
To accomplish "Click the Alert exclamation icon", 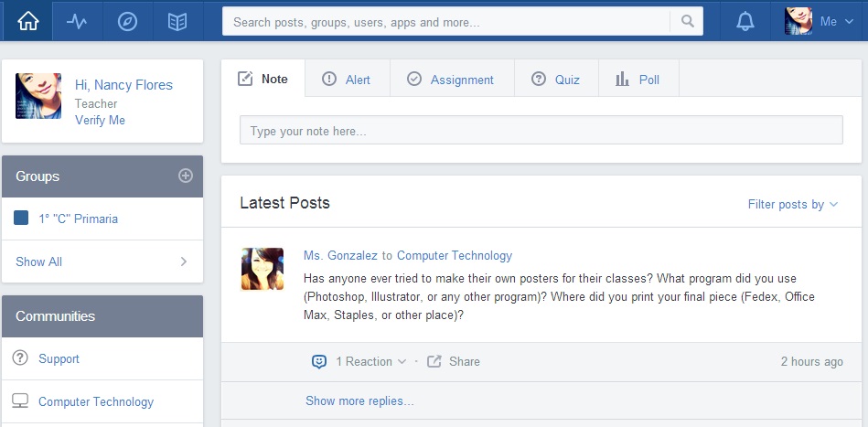I will point(329,80).
